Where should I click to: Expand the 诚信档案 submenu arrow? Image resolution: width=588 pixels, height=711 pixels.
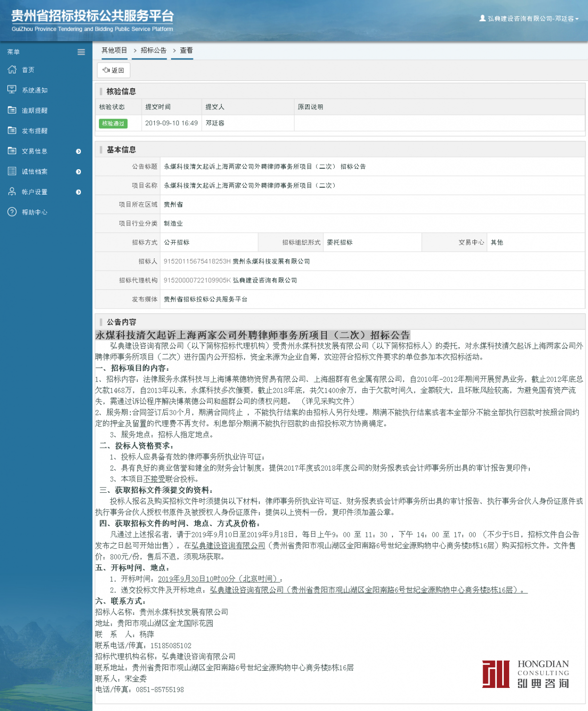click(78, 172)
